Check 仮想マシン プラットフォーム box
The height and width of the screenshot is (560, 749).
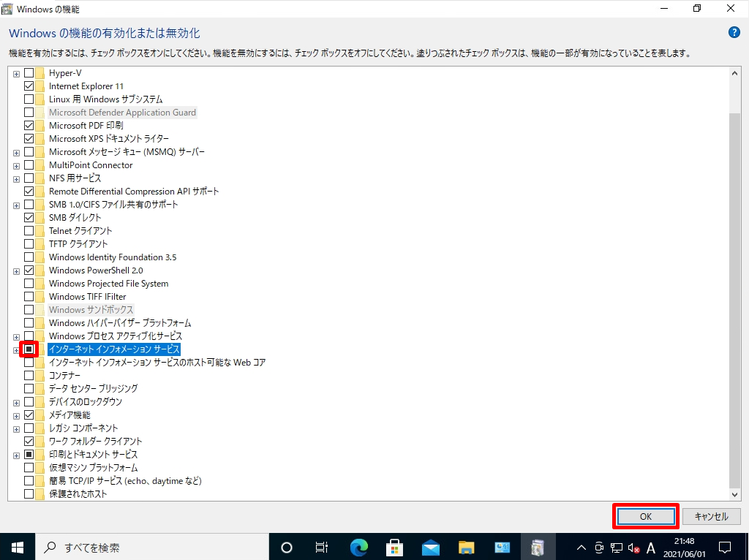point(29,467)
